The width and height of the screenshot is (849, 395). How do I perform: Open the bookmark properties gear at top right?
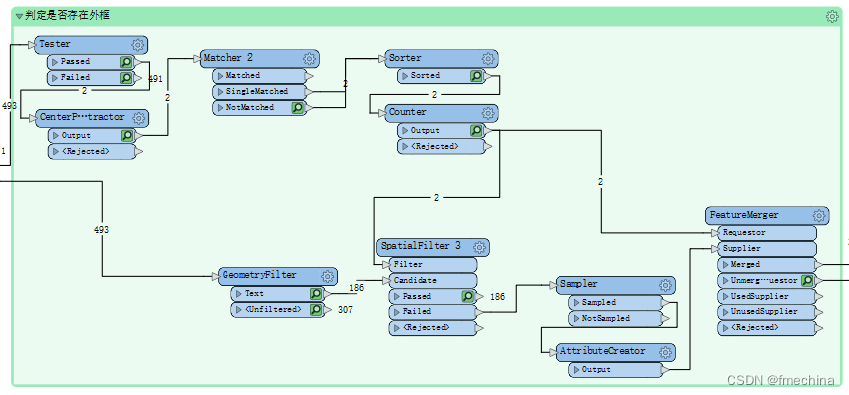point(832,17)
